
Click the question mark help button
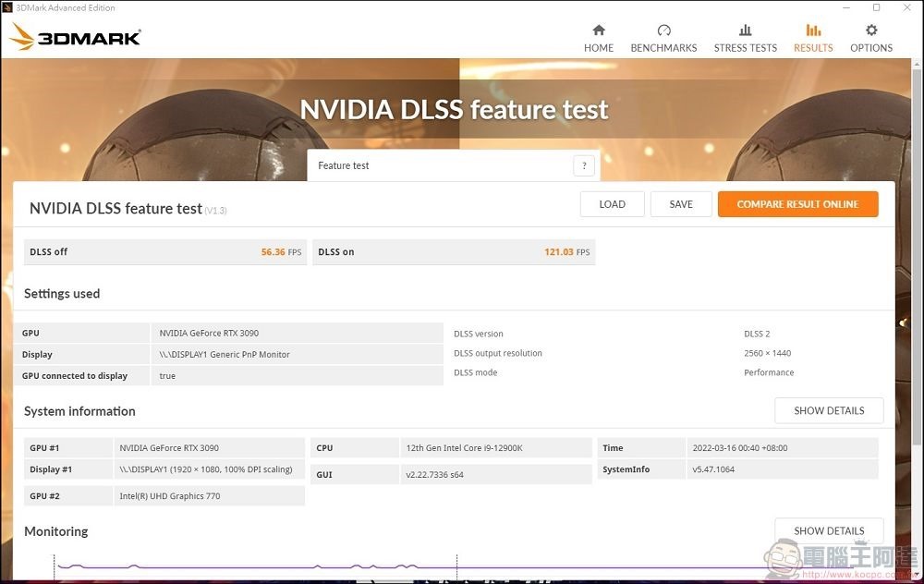pos(584,165)
